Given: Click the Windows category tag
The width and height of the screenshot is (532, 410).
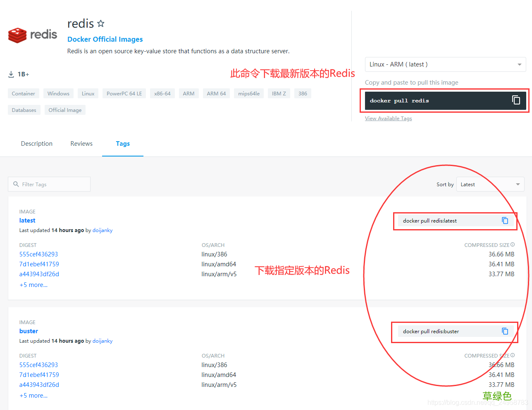Looking at the screenshot, I should 58,93.
